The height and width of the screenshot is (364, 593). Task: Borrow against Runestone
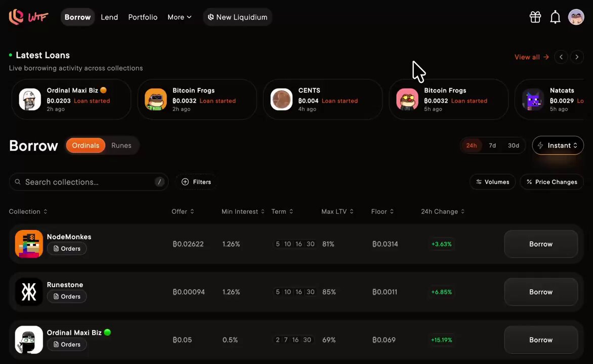point(541,292)
